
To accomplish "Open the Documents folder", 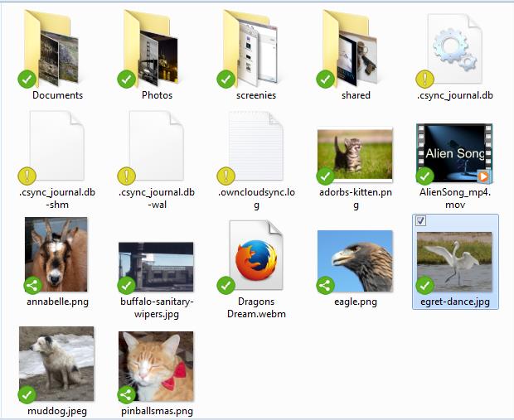I will click(56, 48).
